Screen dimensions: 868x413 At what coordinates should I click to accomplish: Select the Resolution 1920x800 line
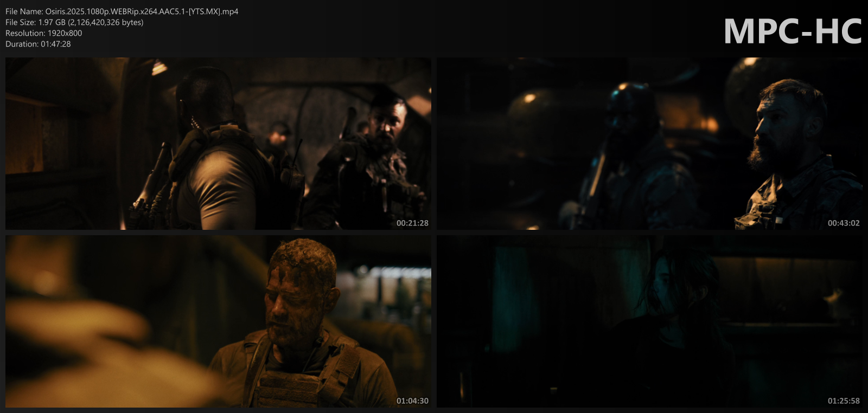click(x=44, y=33)
